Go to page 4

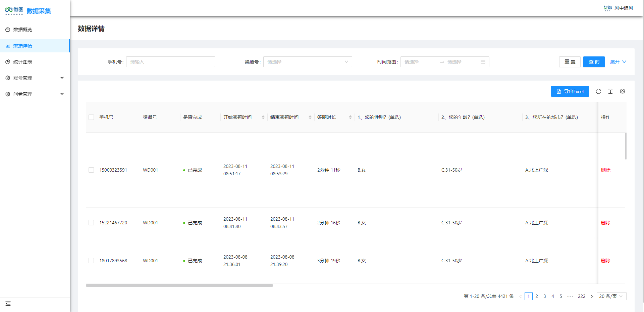(553, 296)
